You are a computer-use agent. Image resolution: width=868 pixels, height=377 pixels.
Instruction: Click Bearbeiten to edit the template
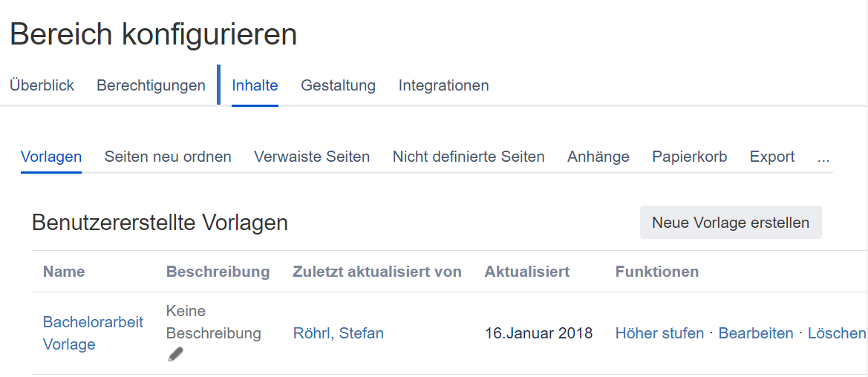coord(756,333)
